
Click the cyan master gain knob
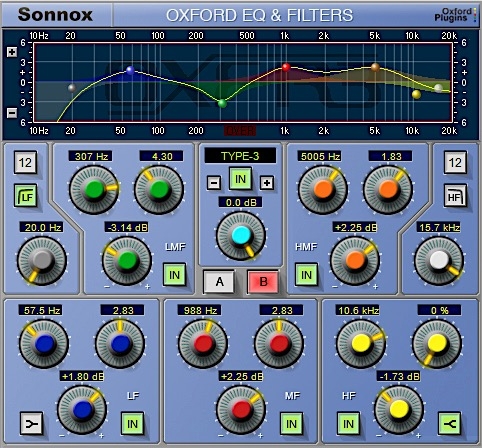point(241,236)
